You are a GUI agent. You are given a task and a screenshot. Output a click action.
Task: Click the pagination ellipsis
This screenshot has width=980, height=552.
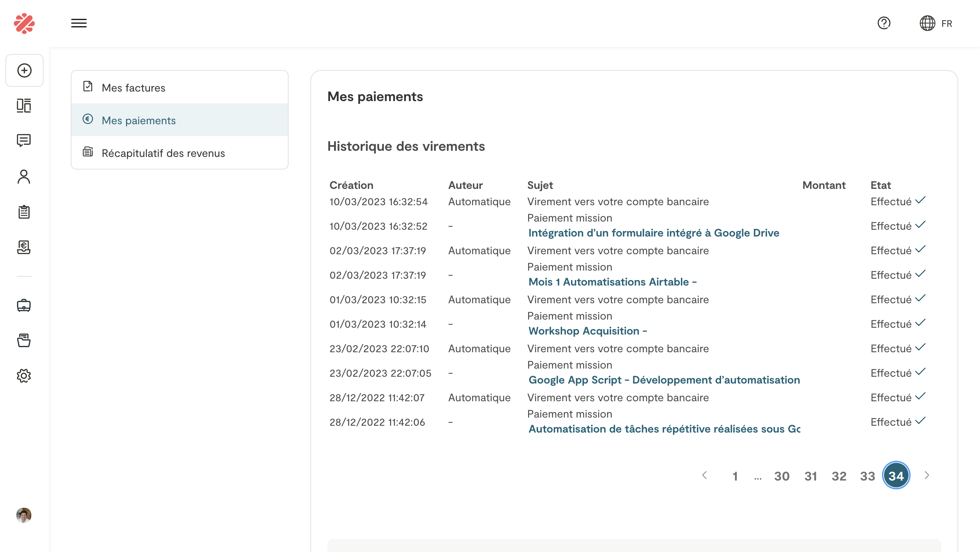[758, 478]
